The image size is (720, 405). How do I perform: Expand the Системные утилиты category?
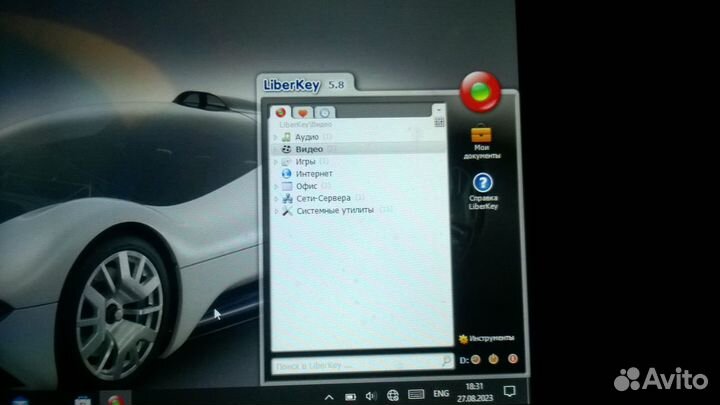276,211
